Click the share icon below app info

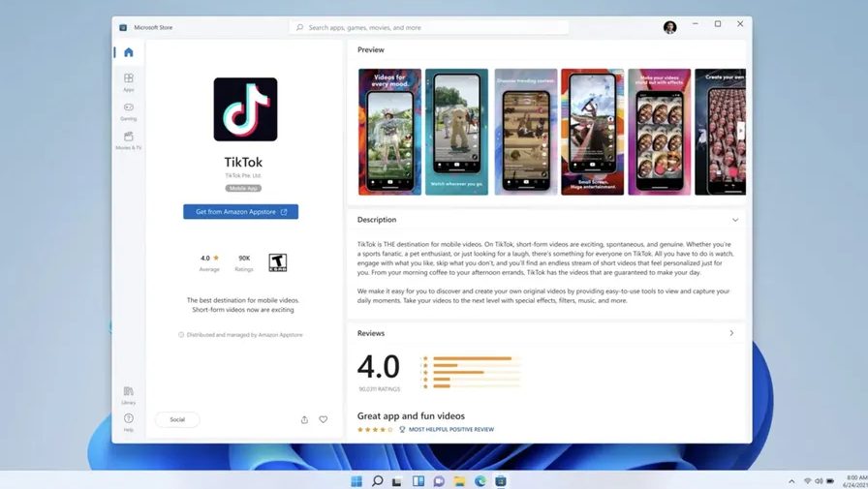pyautogui.click(x=304, y=419)
